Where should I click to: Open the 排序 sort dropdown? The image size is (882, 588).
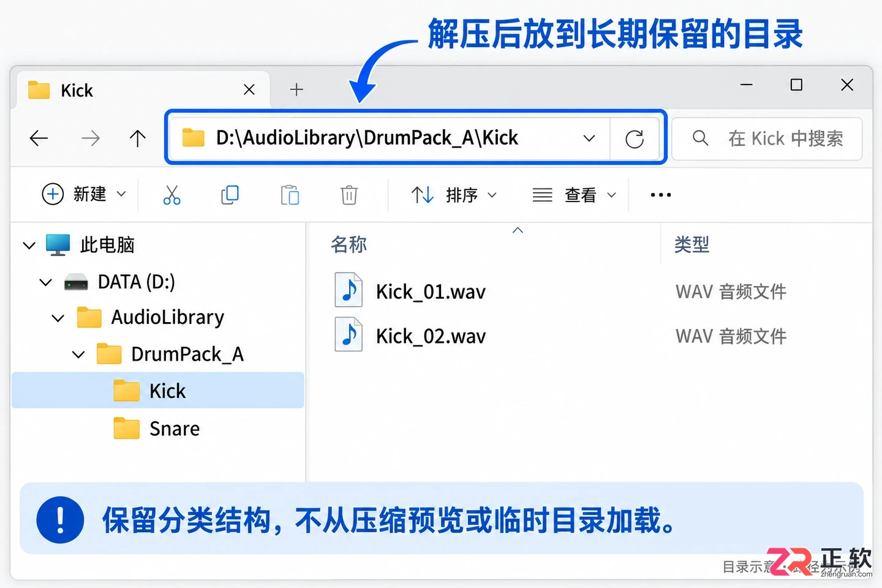[x=454, y=195]
